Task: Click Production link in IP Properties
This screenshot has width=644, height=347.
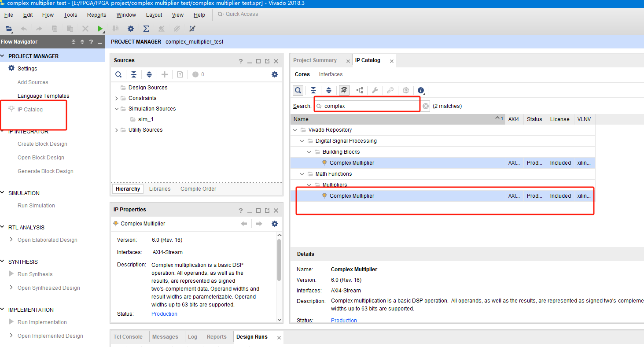Action: tap(164, 314)
